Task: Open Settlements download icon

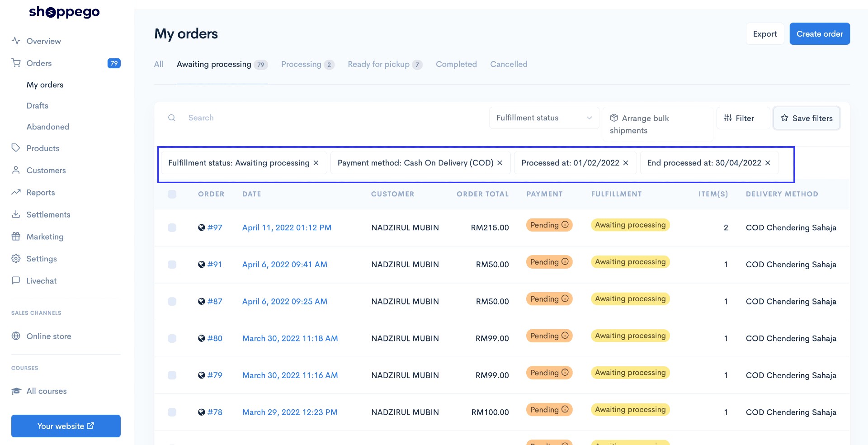Action: [x=16, y=214]
